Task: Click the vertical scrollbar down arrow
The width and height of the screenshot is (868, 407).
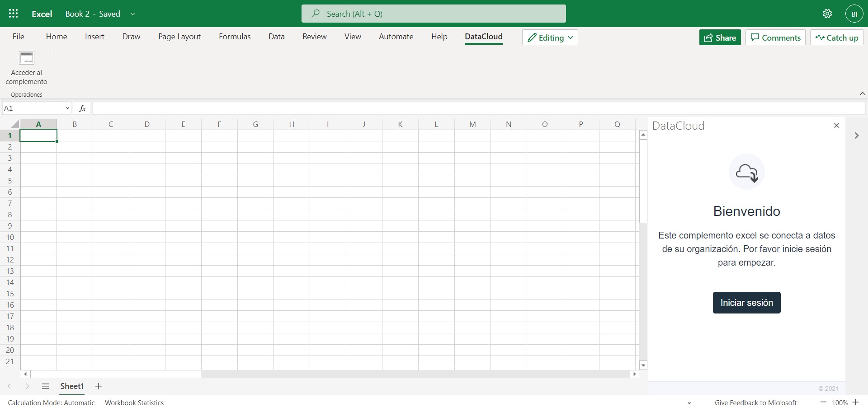Action: 643,365
